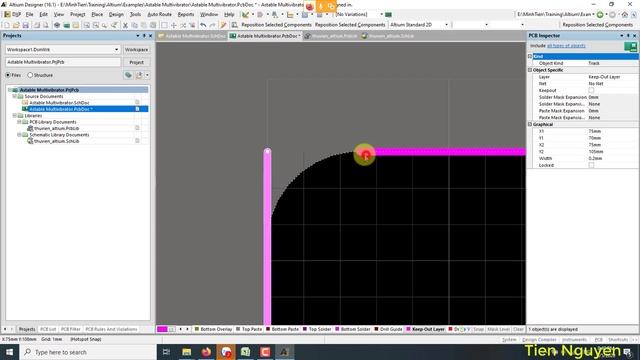Screen dimensions: 640x360
Task: Click the Print toolbar icon
Action: (36, 25)
